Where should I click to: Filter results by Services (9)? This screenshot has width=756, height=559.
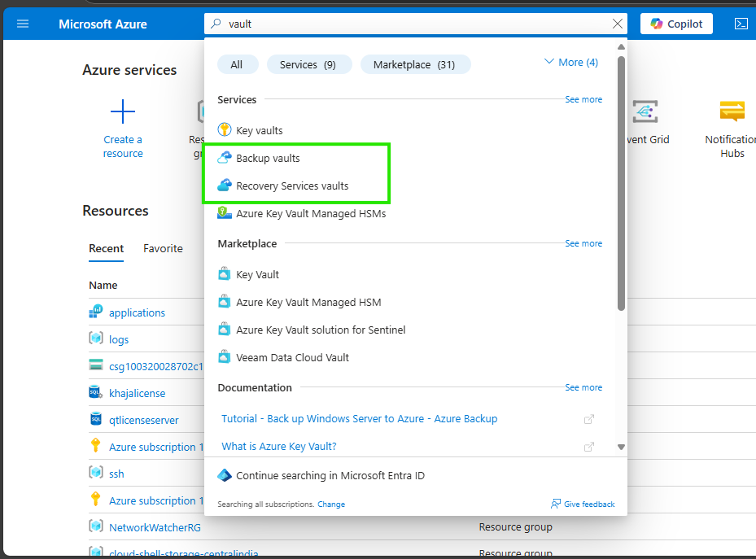(x=308, y=64)
